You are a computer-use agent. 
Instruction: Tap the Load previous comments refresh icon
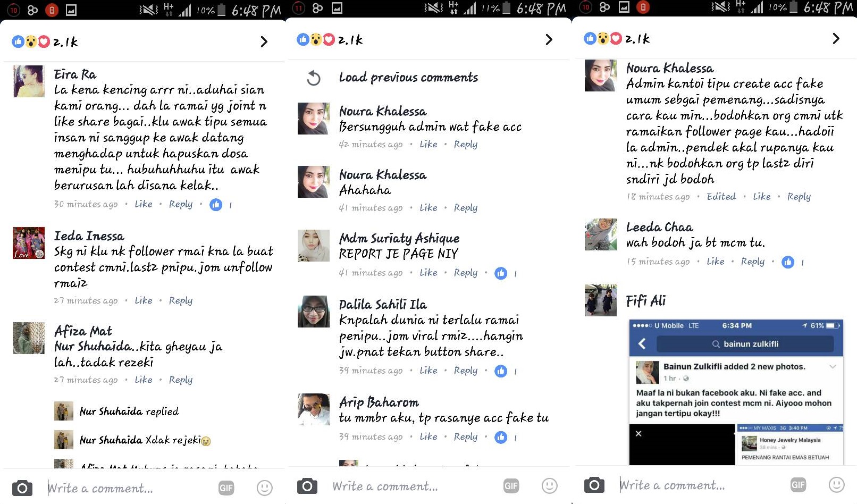pos(314,78)
